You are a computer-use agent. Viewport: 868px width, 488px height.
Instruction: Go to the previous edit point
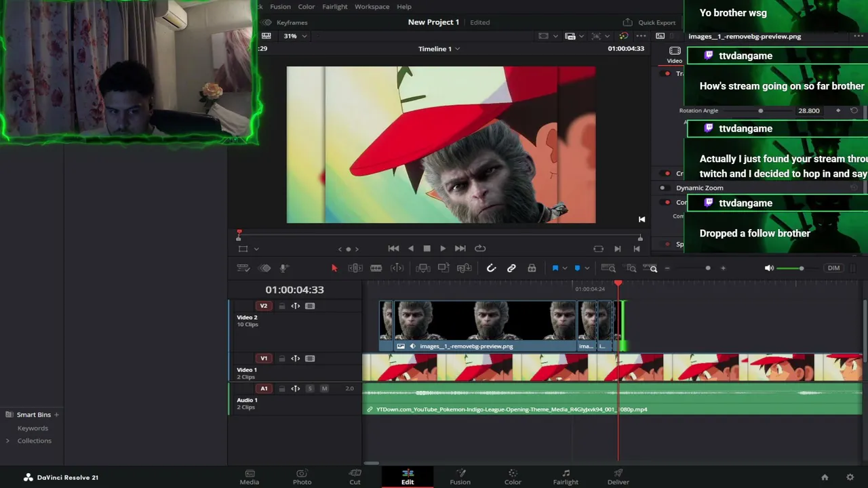(636, 249)
